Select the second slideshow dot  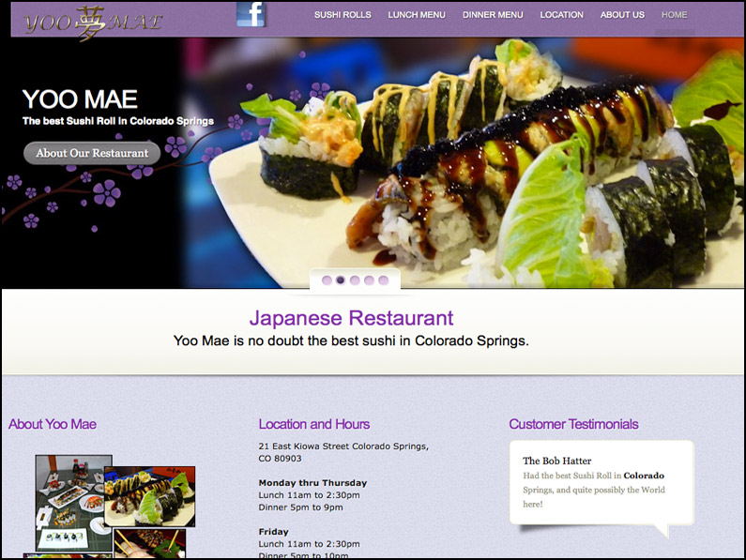[341, 280]
